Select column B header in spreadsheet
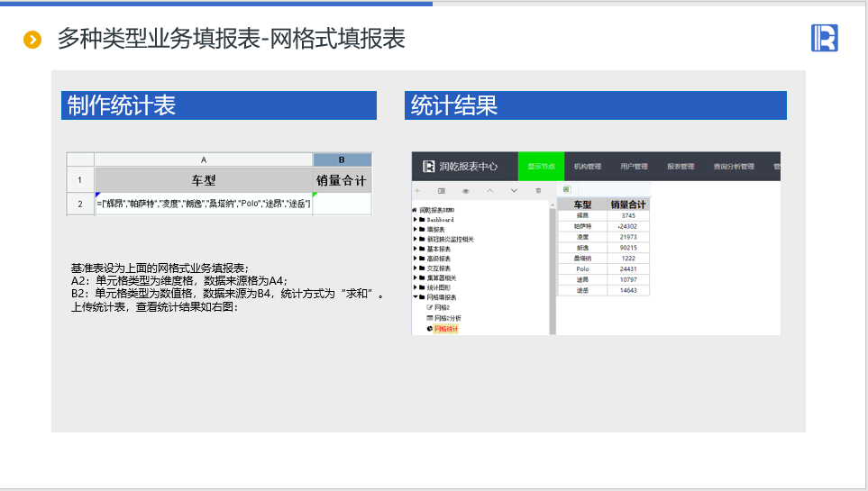Image resolution: width=868 pixels, height=491 pixels. 342,159
